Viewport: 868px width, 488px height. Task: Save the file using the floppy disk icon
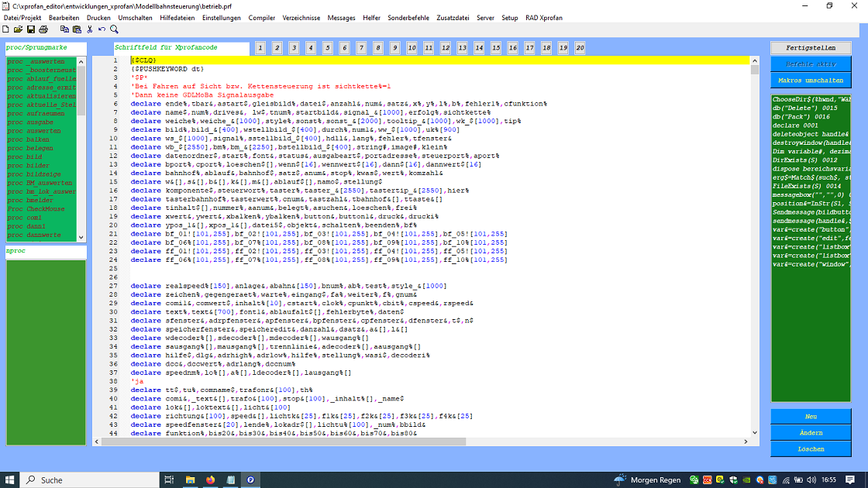pos(30,29)
